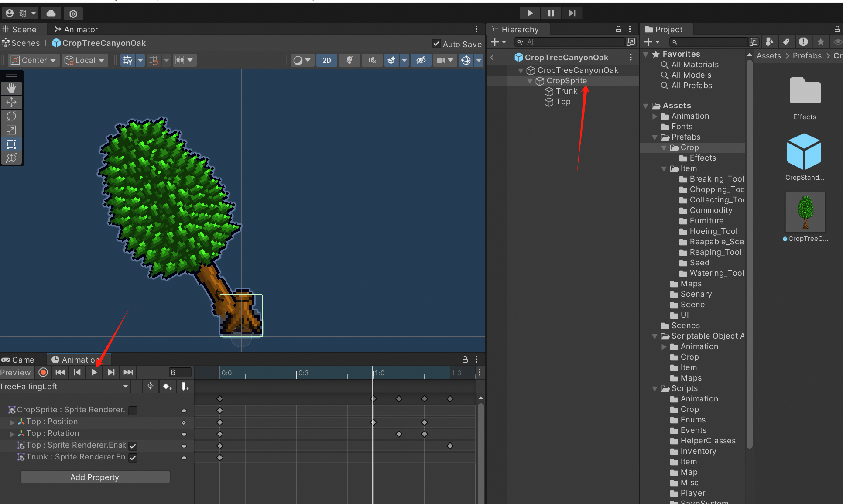Screen dimensions: 843x504
Task: Open the TreeFallingLeft clip dropdown
Action: (65, 386)
